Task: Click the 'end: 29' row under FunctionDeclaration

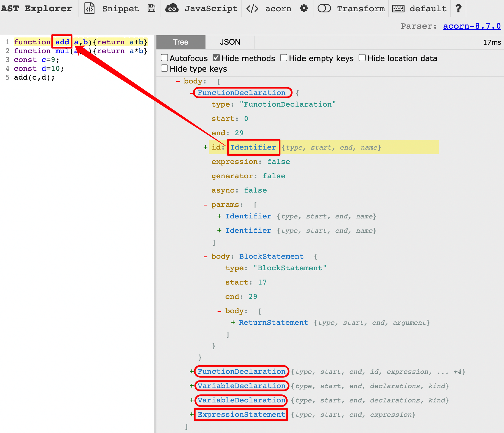Action: 227,133
